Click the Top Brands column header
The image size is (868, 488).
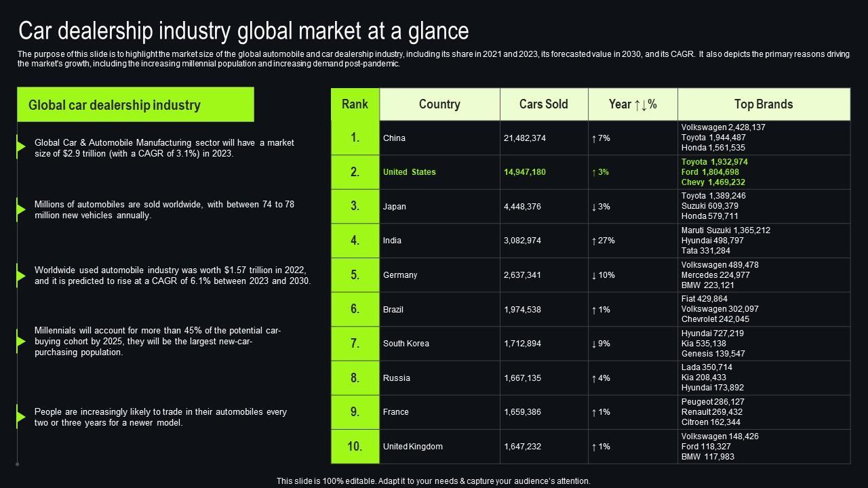[763, 104]
